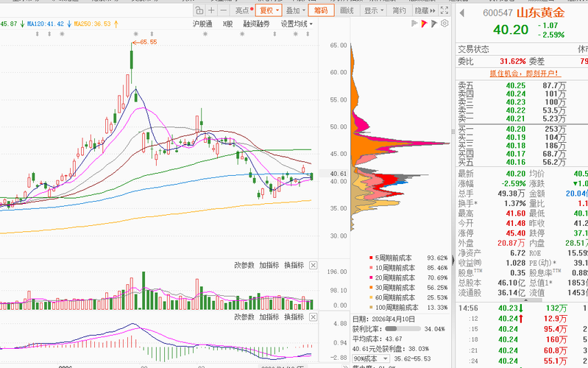588x368 pixels.
Task: Zoom in chart with plus button
Action: [211, 10]
